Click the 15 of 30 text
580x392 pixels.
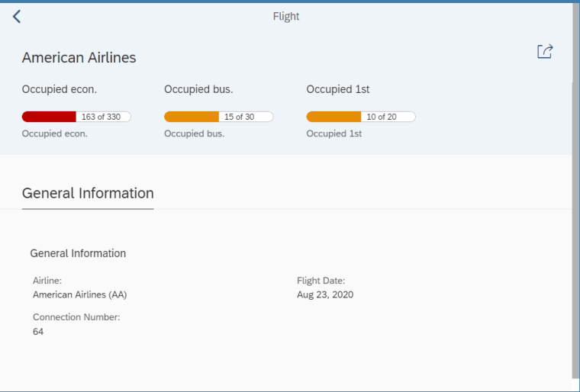[240, 117]
